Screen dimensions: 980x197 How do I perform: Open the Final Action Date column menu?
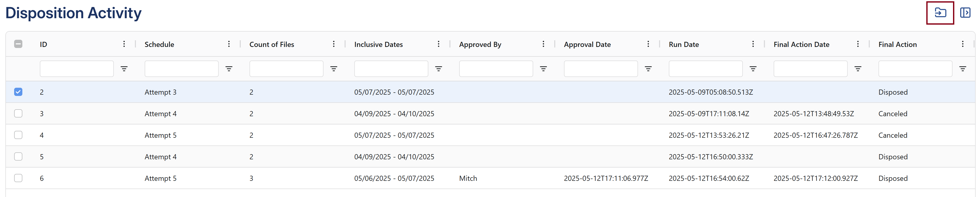pyautogui.click(x=858, y=44)
